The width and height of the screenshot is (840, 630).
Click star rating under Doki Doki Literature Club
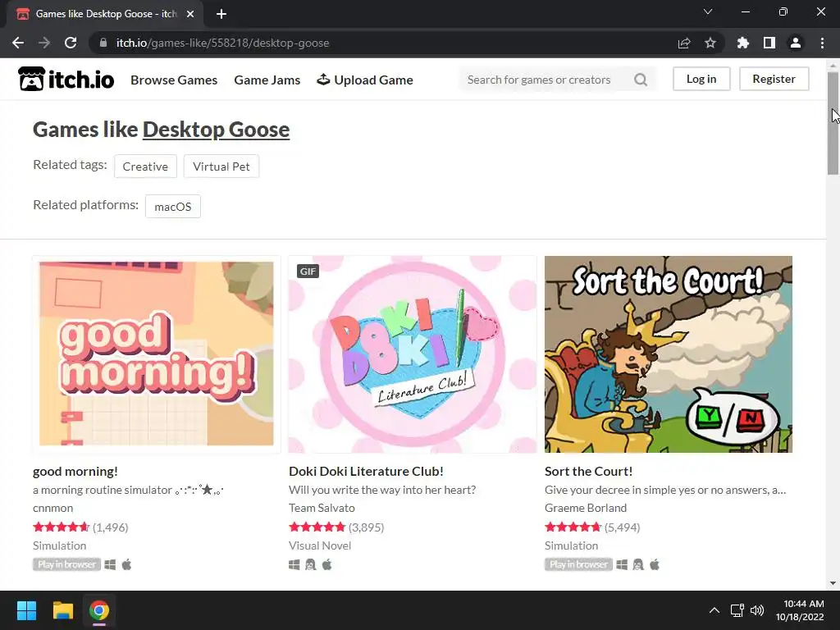click(x=317, y=527)
